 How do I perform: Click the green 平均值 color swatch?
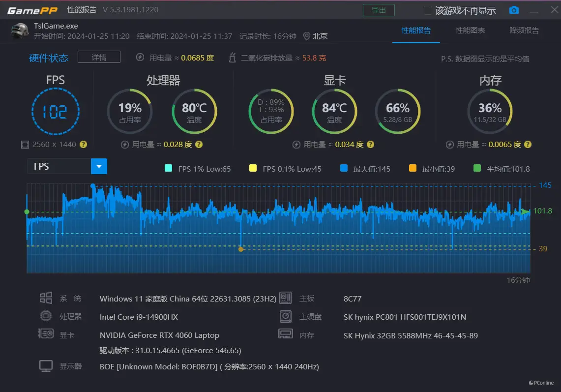click(x=477, y=169)
